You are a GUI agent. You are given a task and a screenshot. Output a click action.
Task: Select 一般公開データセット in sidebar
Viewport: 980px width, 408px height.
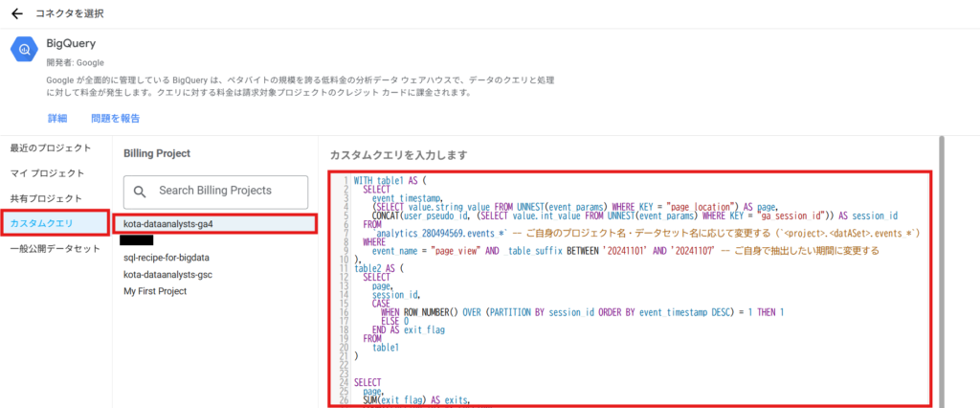pyautogui.click(x=56, y=248)
